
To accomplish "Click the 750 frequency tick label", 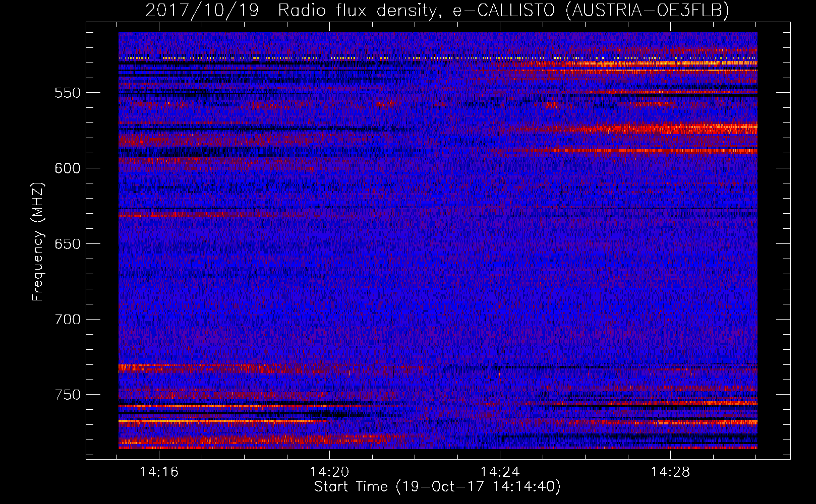I will point(68,395).
